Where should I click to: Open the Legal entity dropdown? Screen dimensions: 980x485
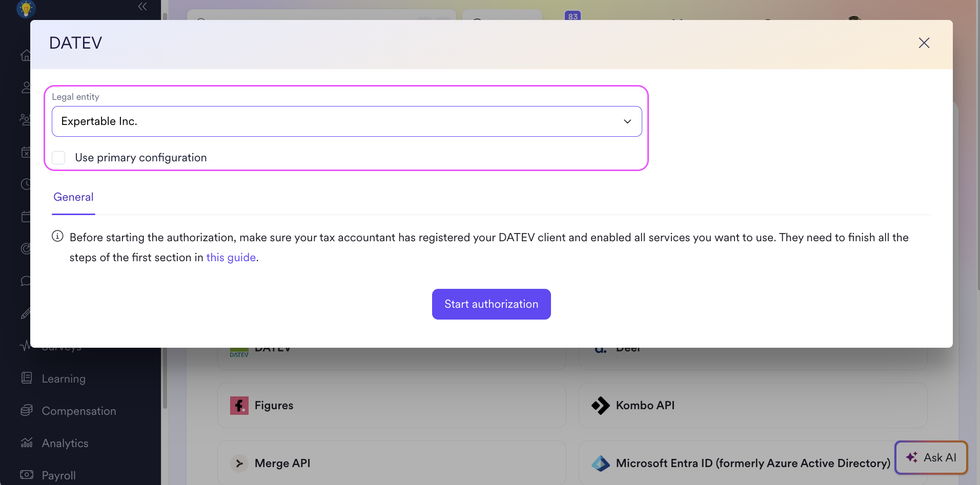point(346,121)
